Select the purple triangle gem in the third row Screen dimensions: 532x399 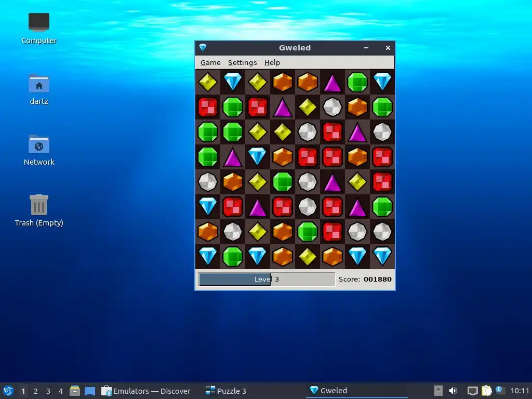click(x=357, y=132)
